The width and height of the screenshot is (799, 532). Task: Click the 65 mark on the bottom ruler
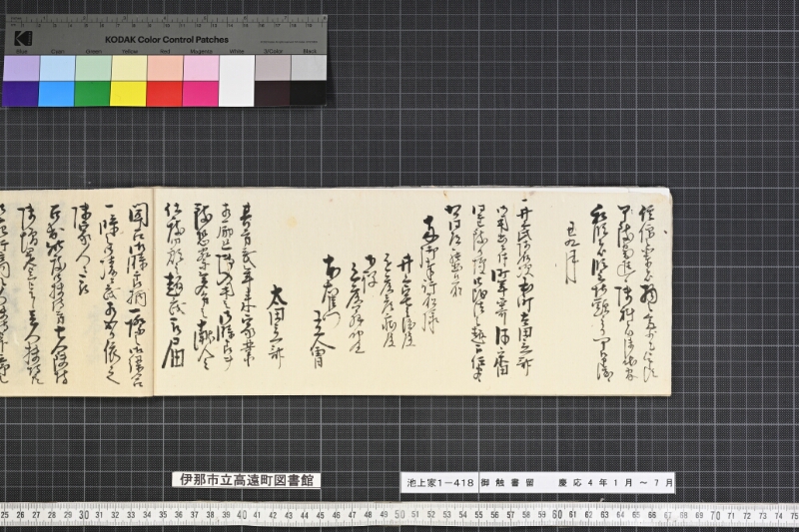point(636,515)
